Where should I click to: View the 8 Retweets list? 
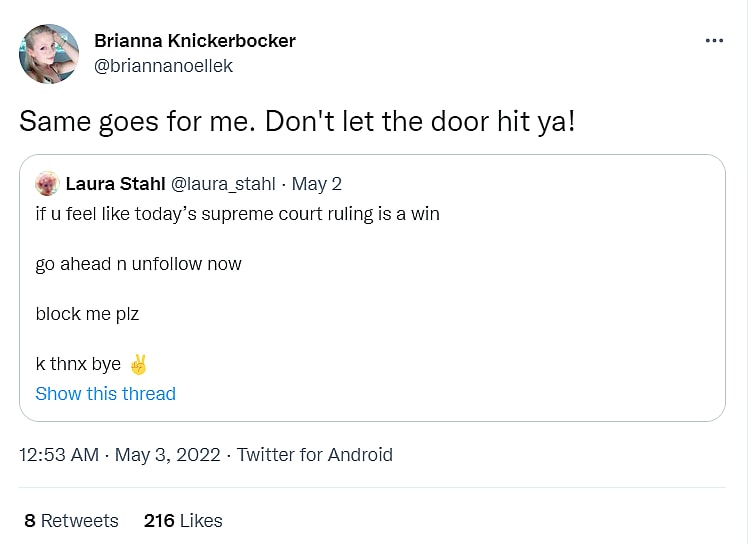click(x=70, y=521)
